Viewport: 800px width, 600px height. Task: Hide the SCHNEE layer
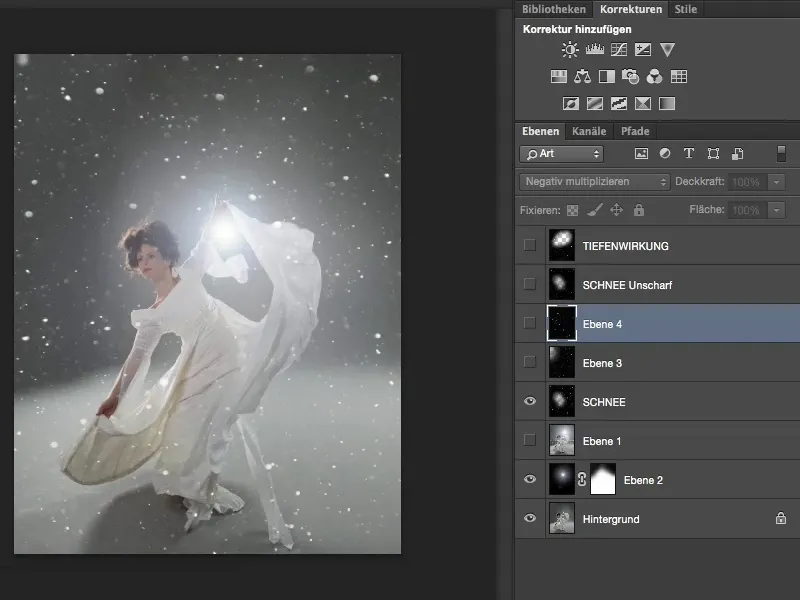530,402
